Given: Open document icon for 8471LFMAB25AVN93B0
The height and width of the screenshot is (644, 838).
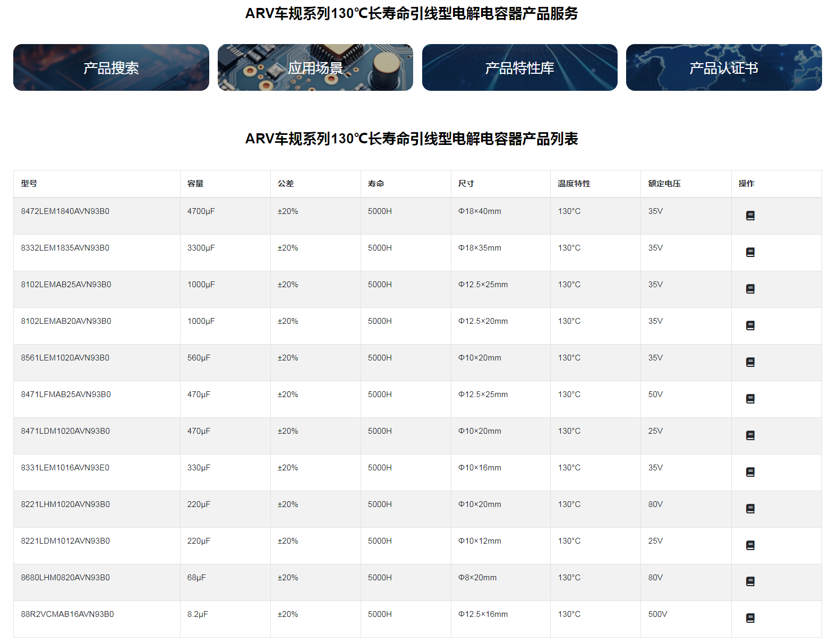Looking at the screenshot, I should 750,399.
